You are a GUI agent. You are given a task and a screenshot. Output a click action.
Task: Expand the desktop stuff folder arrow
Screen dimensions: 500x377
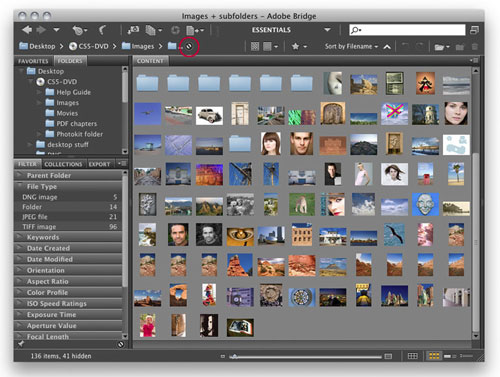(30, 145)
